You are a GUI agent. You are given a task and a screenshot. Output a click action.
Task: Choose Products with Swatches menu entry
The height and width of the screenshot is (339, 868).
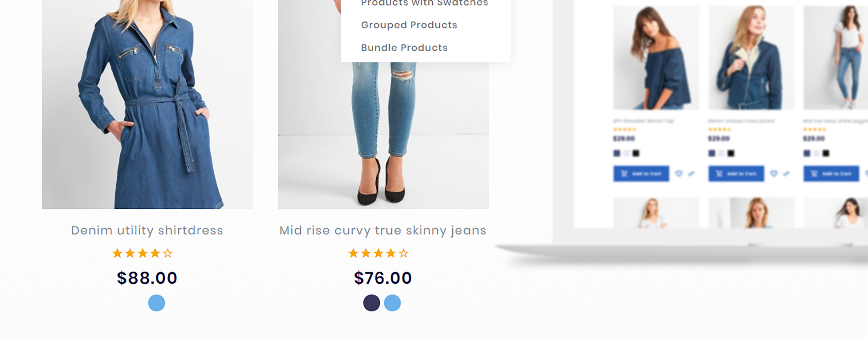[425, 3]
